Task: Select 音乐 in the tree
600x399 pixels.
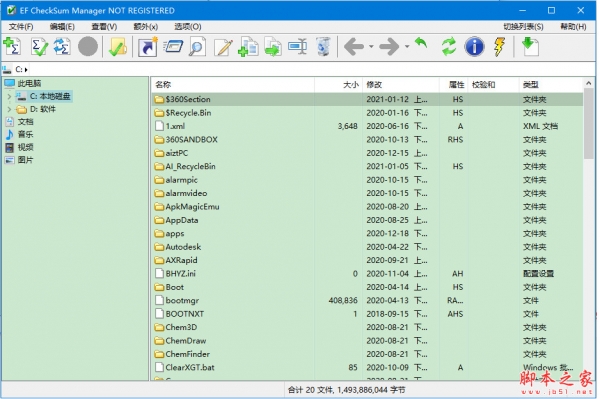Action: coord(25,135)
